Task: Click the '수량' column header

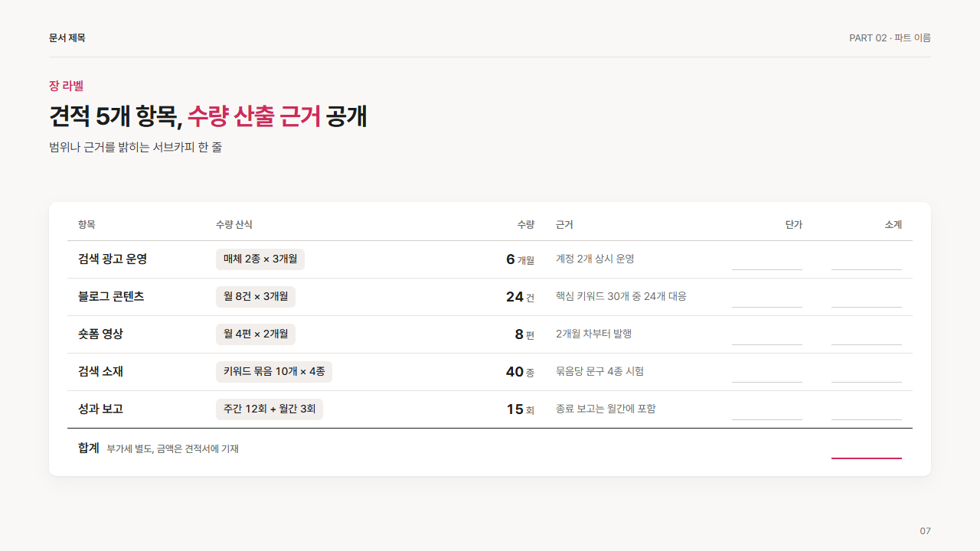Action: coord(525,224)
